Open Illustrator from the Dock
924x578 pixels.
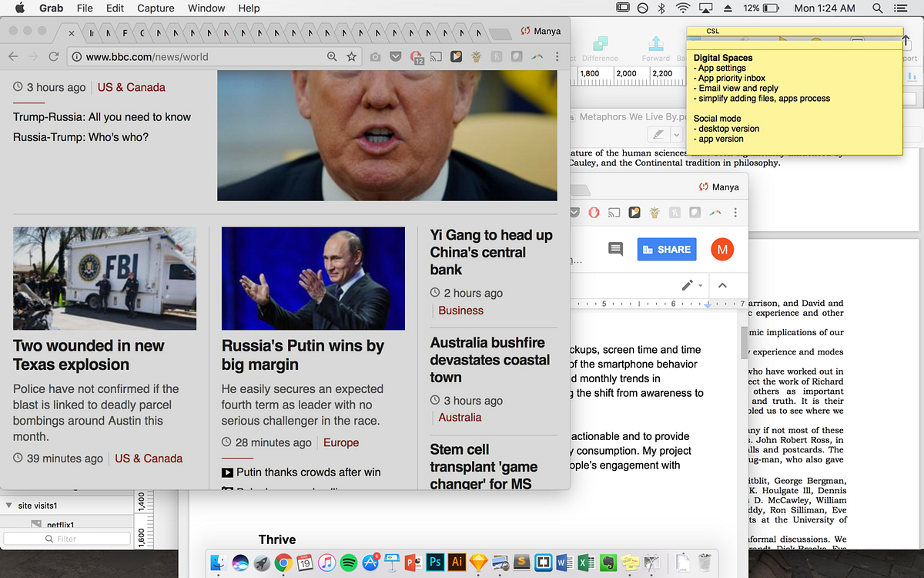click(456, 562)
